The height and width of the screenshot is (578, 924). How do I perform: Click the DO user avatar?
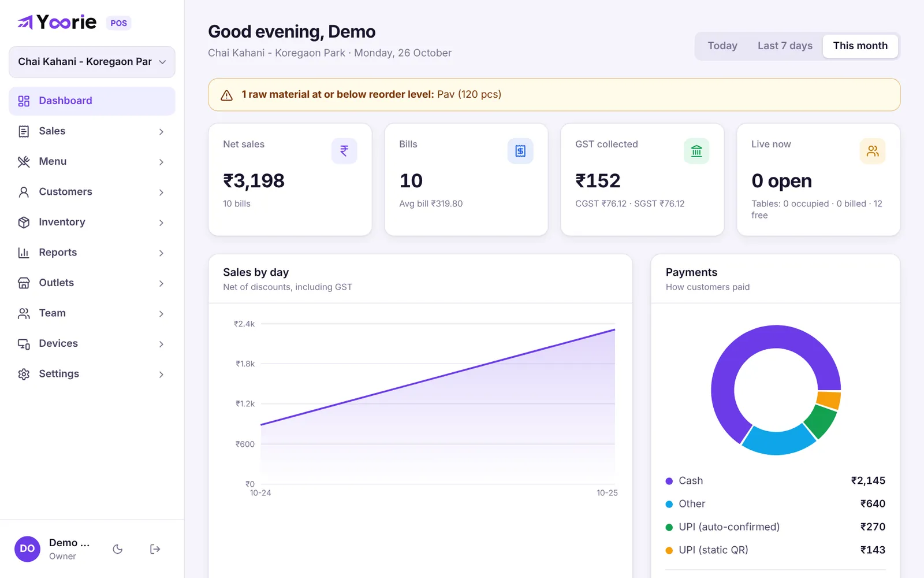click(x=27, y=549)
